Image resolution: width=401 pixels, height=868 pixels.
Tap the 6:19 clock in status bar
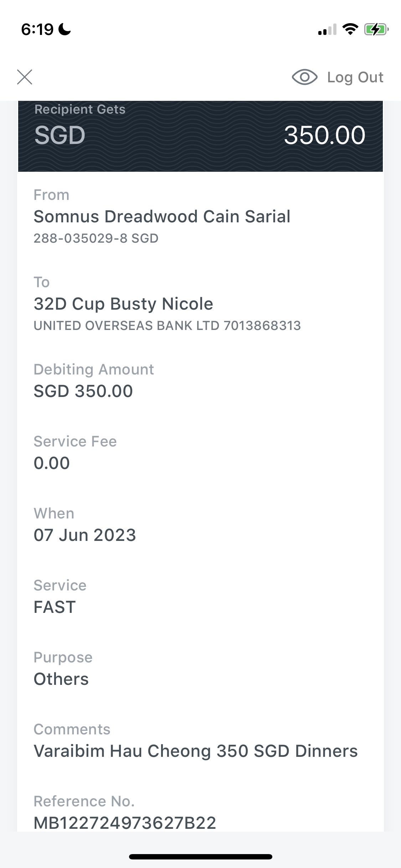tap(37, 29)
